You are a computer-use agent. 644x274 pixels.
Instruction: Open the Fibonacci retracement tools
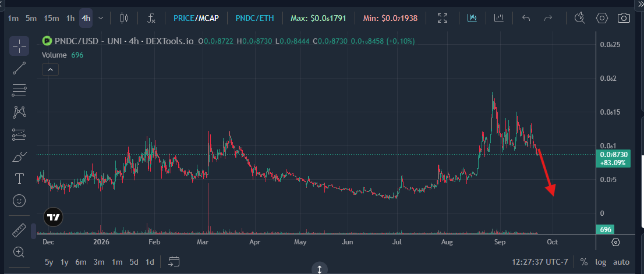tap(19, 90)
